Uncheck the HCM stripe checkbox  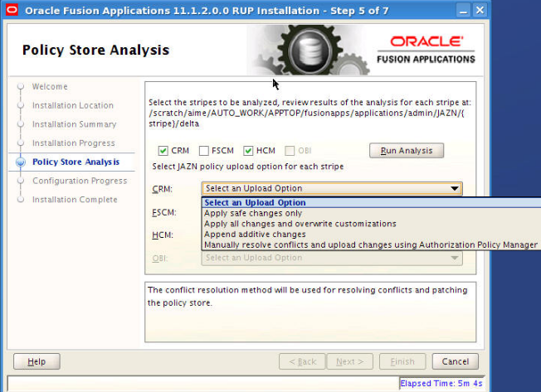tap(248, 151)
